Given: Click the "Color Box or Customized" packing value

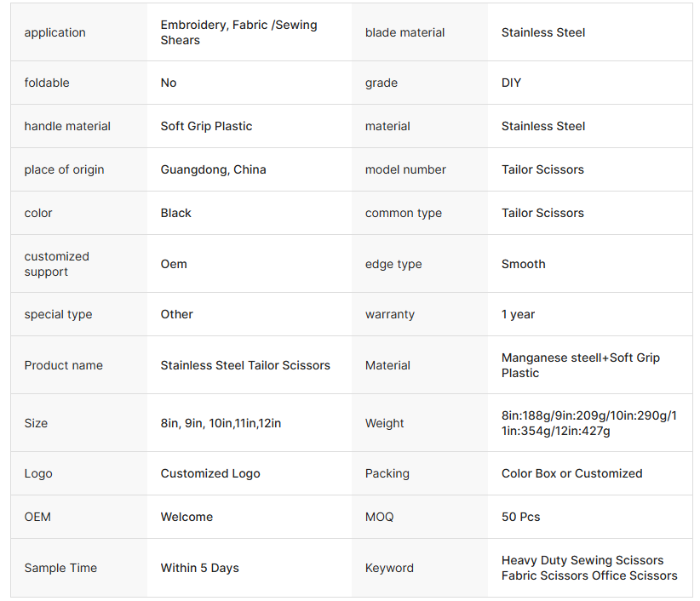Looking at the screenshot, I should pyautogui.click(x=571, y=473).
